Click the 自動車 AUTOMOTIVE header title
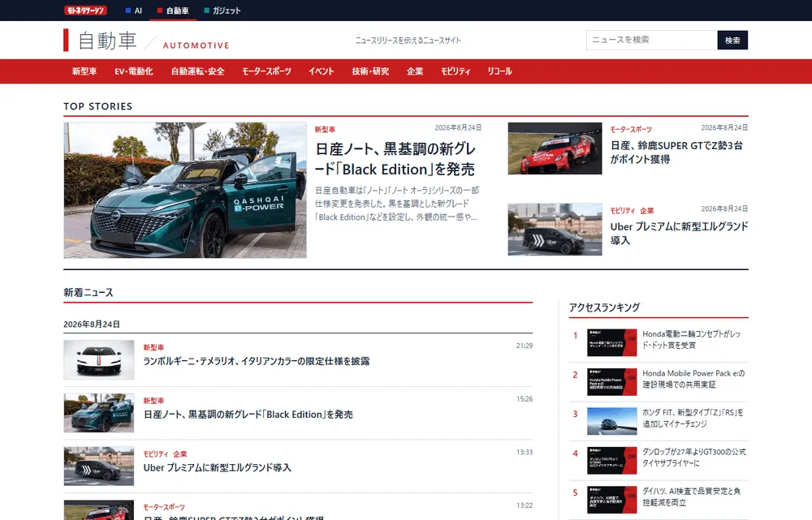 pyautogui.click(x=146, y=41)
